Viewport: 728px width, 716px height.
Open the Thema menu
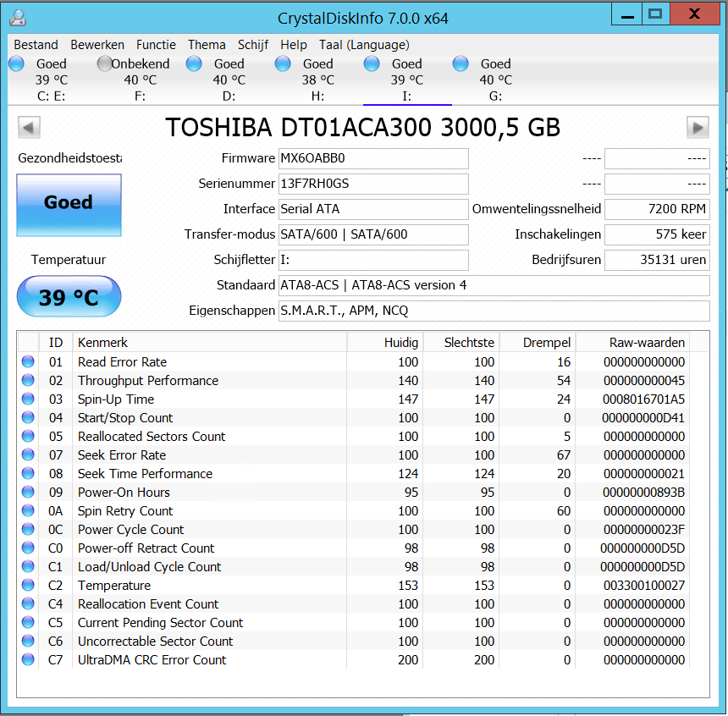pyautogui.click(x=207, y=45)
